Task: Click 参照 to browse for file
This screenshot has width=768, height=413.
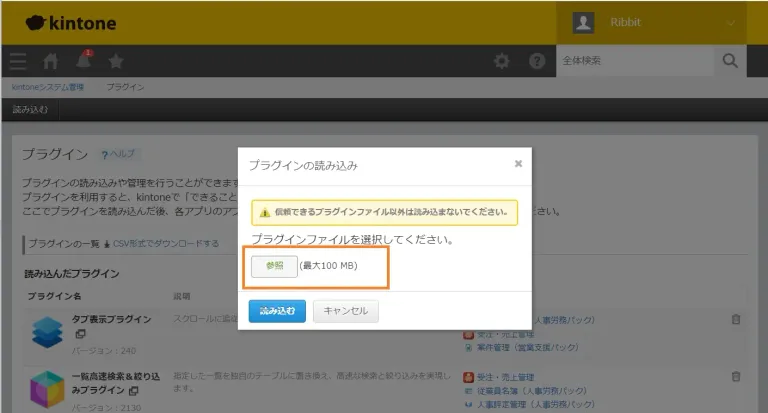Action: coord(274,266)
